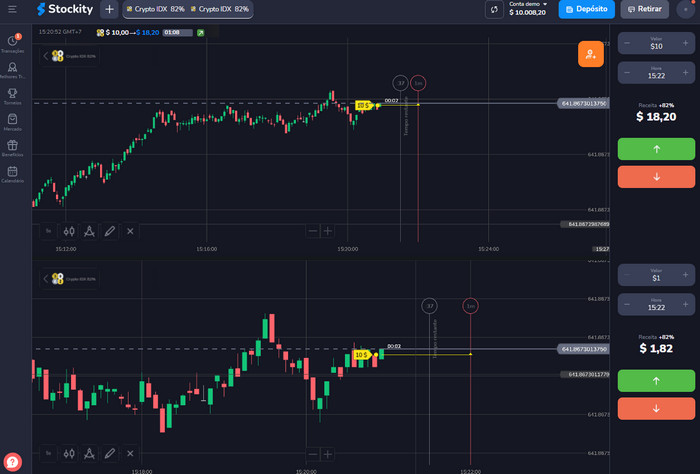Click the orange invite friend button

(x=591, y=54)
